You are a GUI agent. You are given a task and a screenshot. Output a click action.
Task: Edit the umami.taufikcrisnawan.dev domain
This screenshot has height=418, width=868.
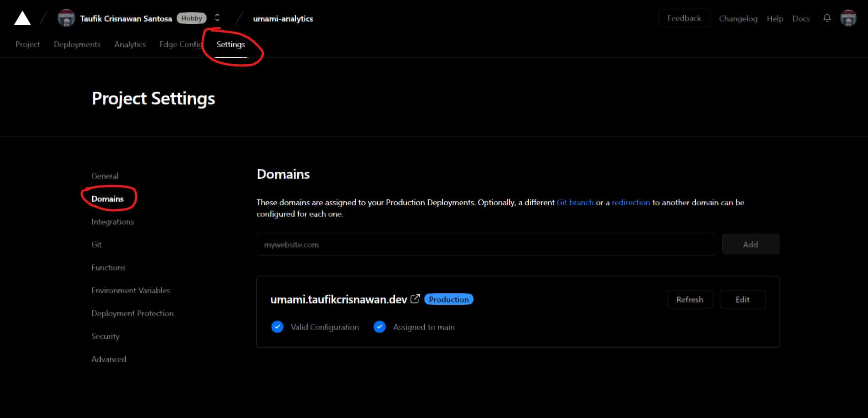point(742,299)
